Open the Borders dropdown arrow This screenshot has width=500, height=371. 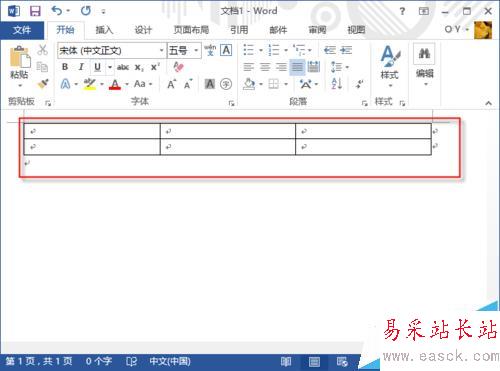point(286,84)
